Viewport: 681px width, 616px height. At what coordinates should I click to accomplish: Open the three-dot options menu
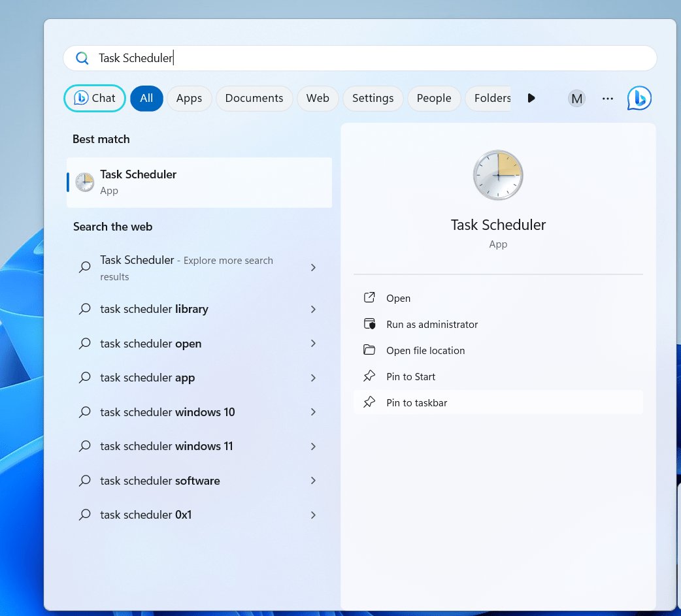coord(608,99)
